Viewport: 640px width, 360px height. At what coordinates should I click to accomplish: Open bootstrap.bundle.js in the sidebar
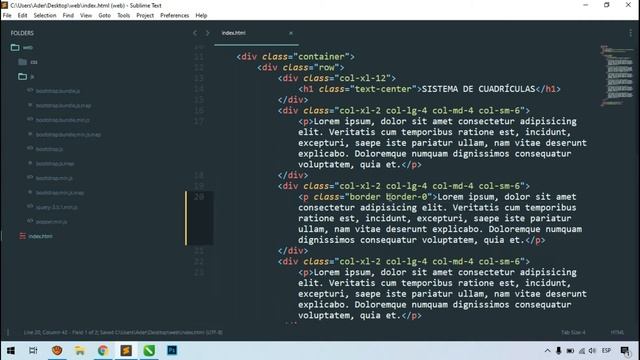(58, 91)
